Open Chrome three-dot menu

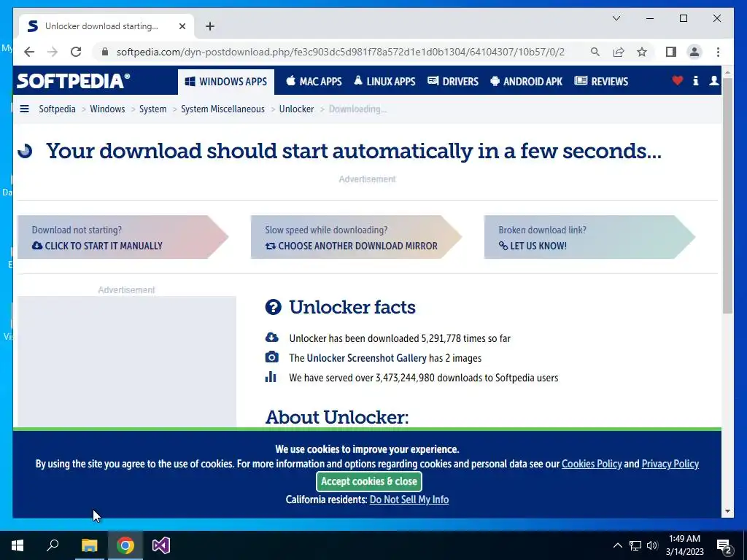tap(718, 52)
